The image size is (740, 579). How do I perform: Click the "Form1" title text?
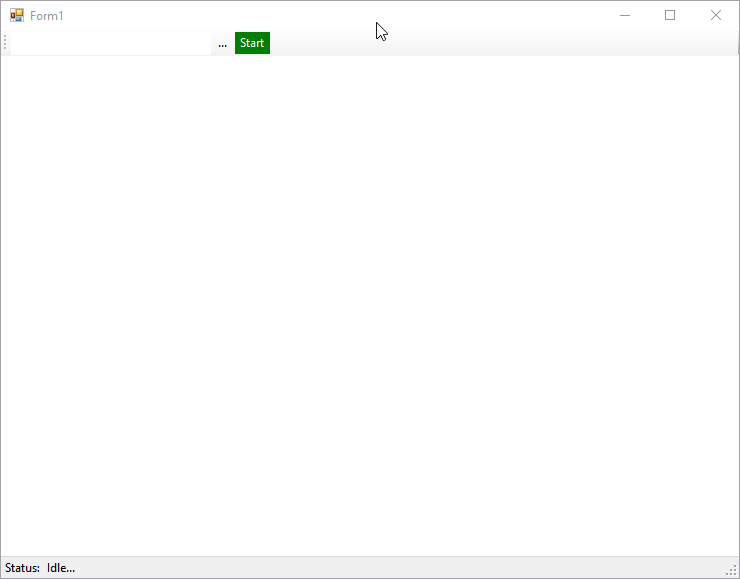(x=47, y=16)
